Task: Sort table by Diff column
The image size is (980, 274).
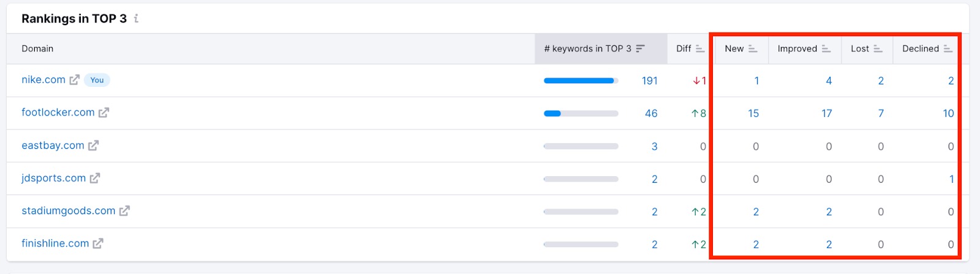Action: (700, 49)
